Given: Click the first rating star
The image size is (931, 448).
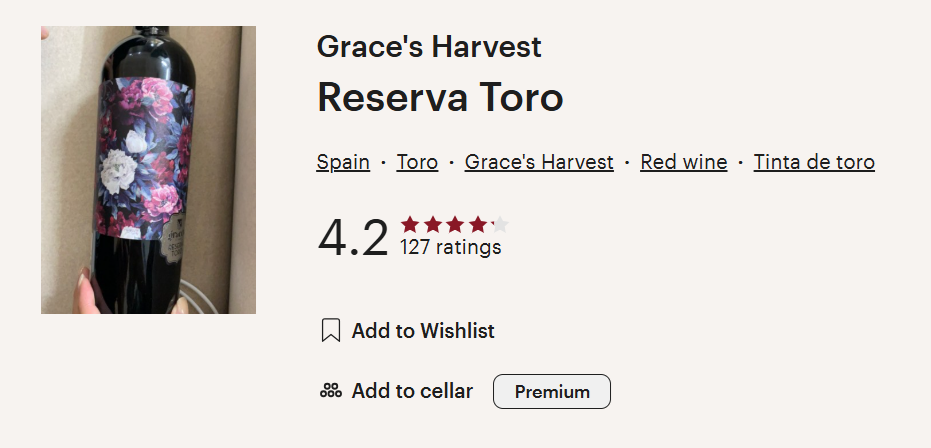Looking at the screenshot, I should click(410, 224).
